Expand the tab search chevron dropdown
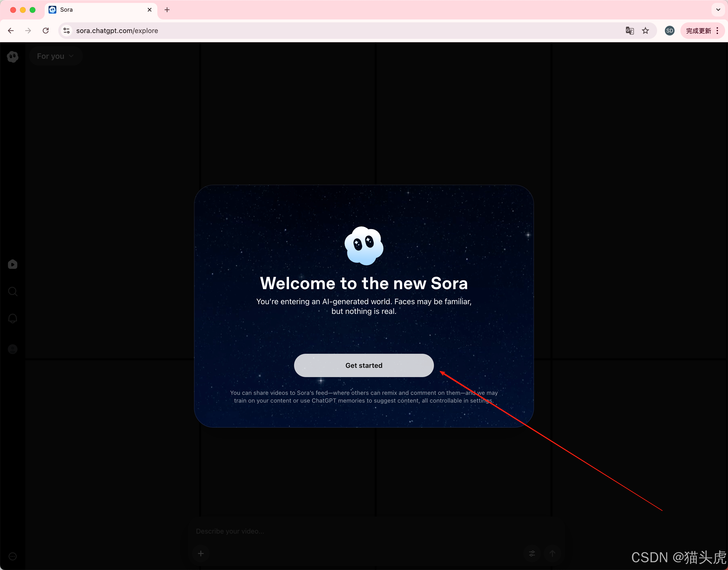The height and width of the screenshot is (570, 728). [718, 10]
